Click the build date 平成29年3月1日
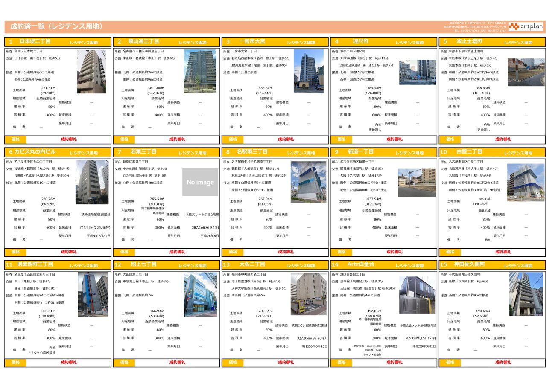The height and width of the screenshot is (392, 555). [424, 346]
